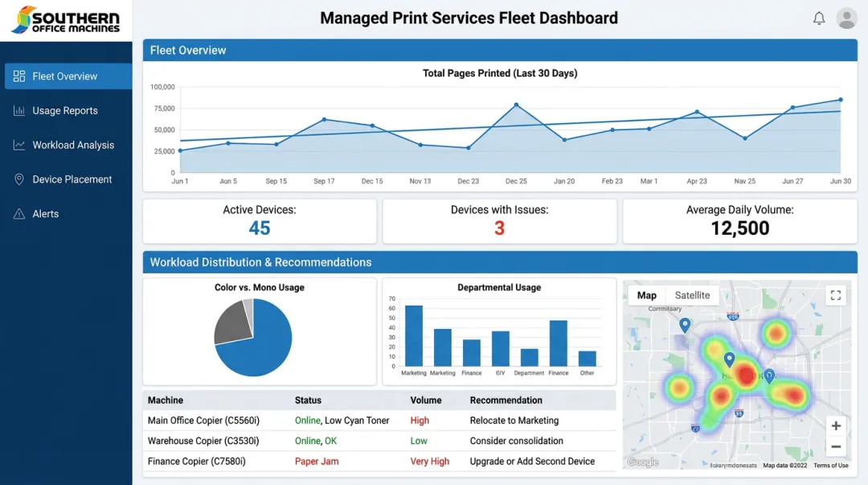Open the notifications bell icon
Viewport: 868px width, 485px height.
pyautogui.click(x=819, y=18)
